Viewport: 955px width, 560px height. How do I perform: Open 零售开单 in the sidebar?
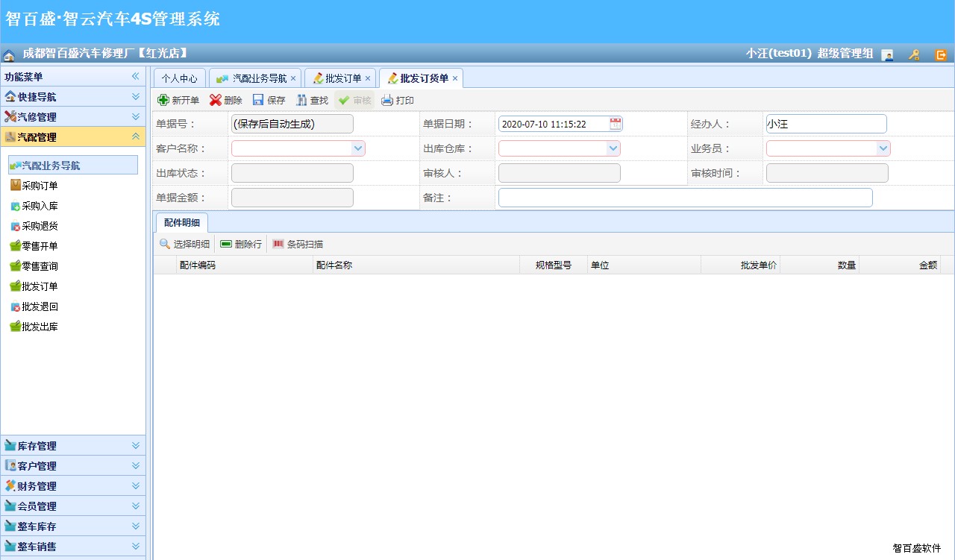coord(34,246)
